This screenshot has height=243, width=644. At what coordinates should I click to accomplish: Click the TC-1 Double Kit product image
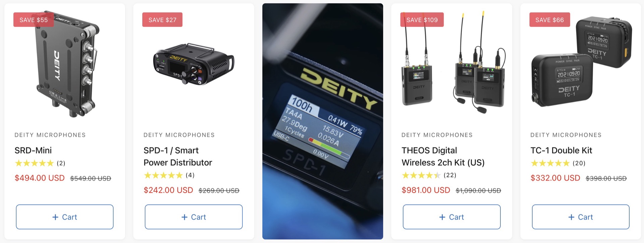[581, 62]
